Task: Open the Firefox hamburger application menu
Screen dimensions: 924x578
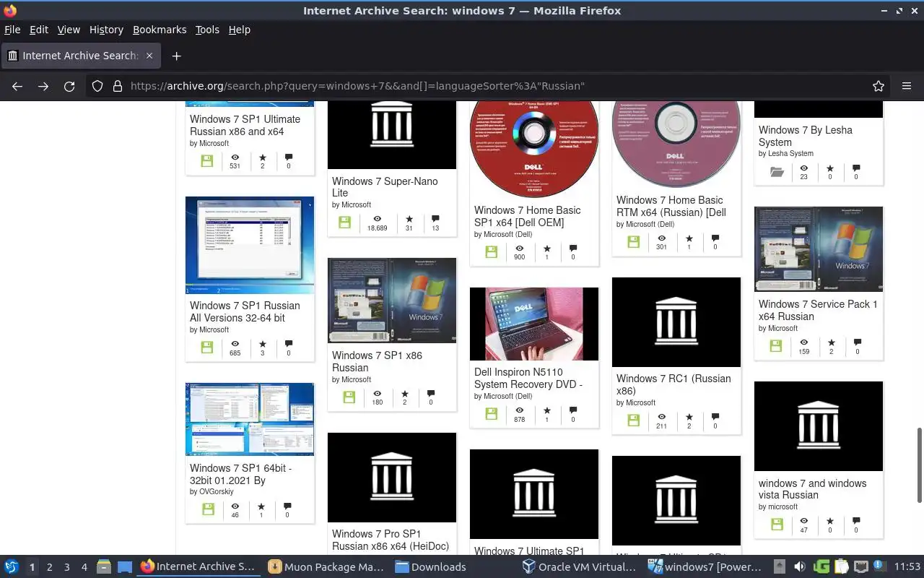Action: tap(907, 86)
